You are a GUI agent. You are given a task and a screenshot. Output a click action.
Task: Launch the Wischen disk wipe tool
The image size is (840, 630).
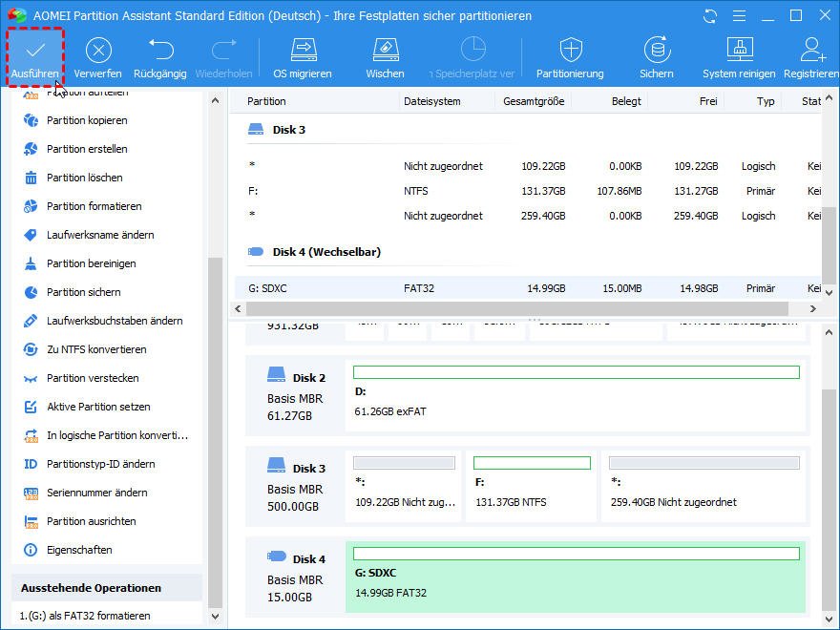385,56
